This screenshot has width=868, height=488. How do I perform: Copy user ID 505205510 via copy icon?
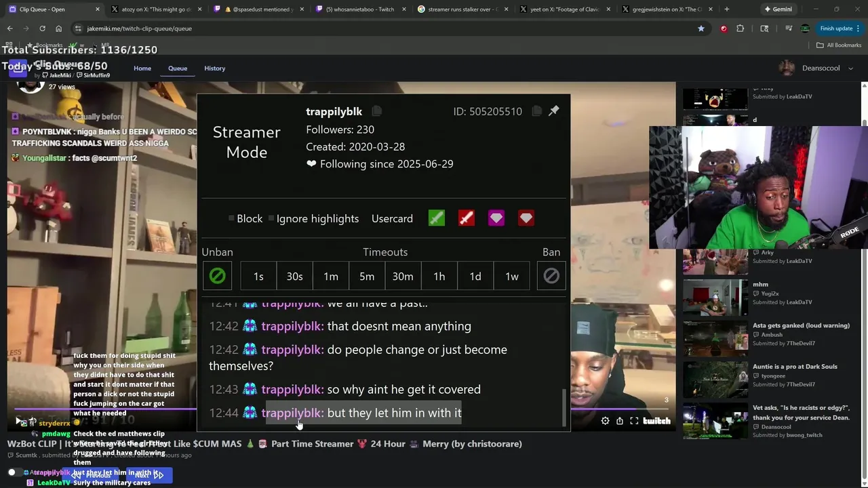pyautogui.click(x=536, y=111)
